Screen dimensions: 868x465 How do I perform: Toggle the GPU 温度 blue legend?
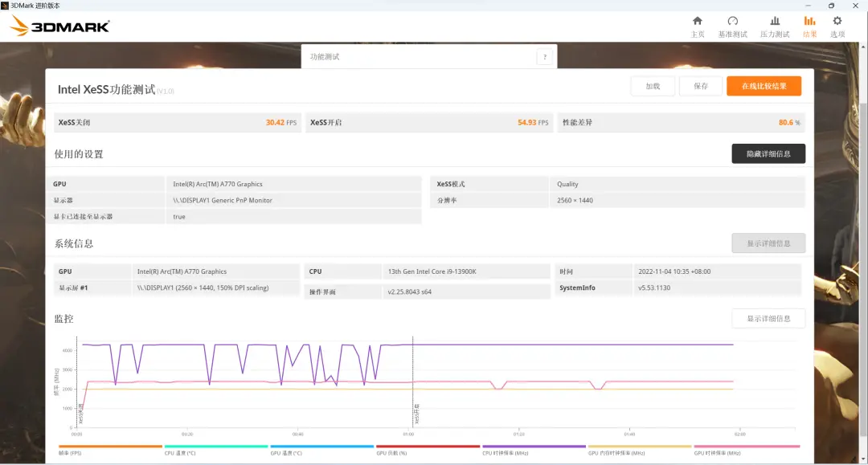(x=322, y=447)
